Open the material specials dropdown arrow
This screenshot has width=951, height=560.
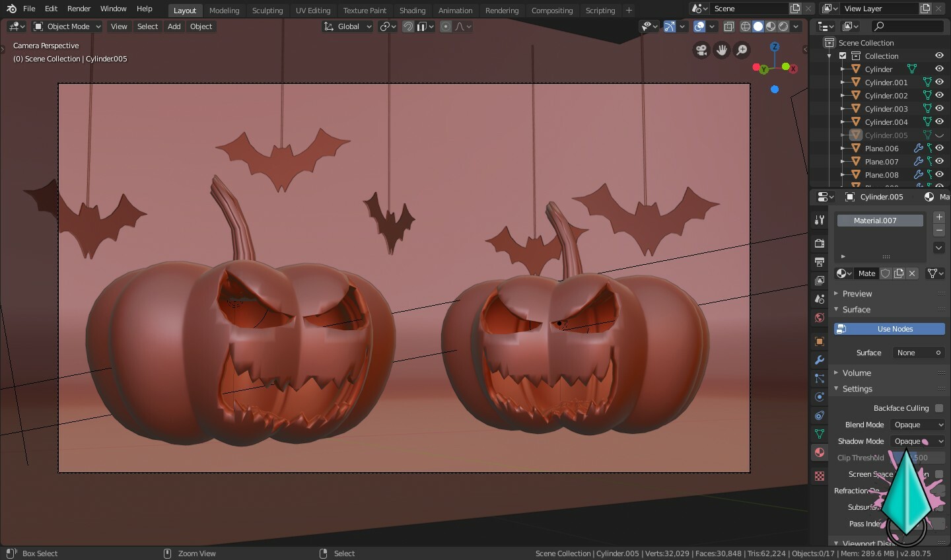939,248
